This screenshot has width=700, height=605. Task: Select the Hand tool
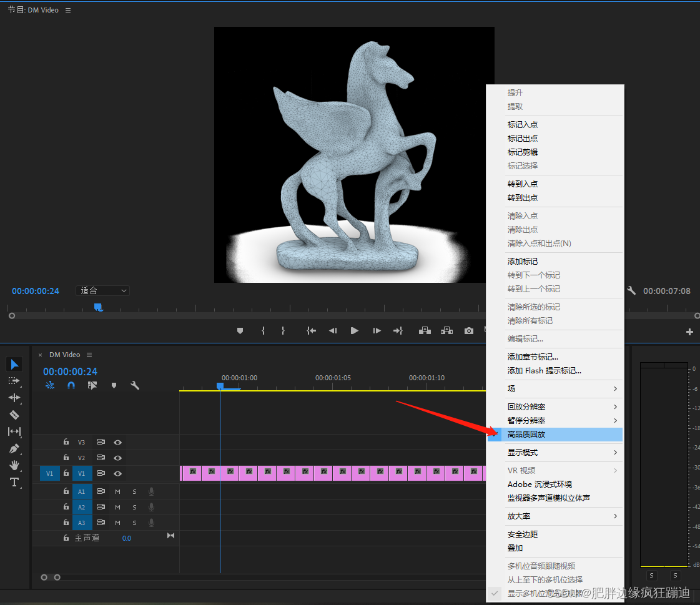click(x=14, y=465)
